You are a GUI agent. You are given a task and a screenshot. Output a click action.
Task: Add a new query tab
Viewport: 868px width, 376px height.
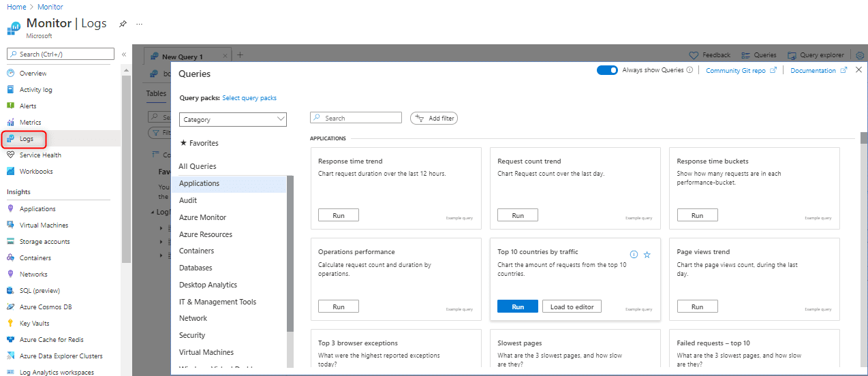pyautogui.click(x=240, y=55)
